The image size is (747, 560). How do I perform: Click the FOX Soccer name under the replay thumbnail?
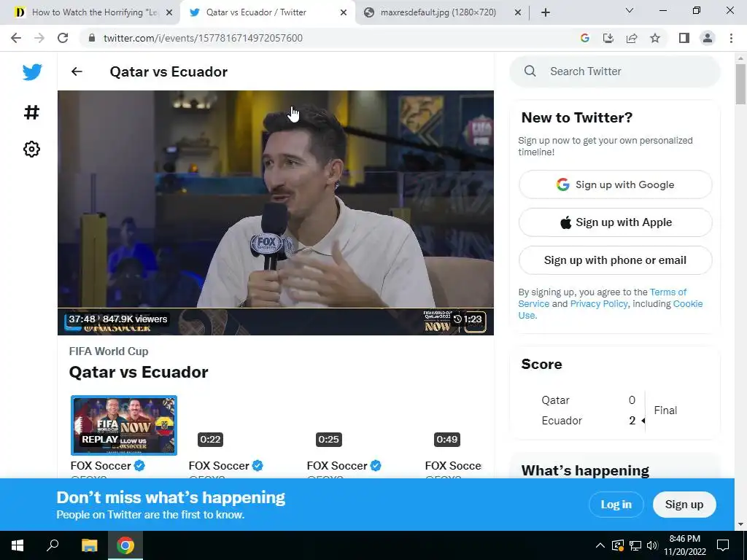[101, 466]
